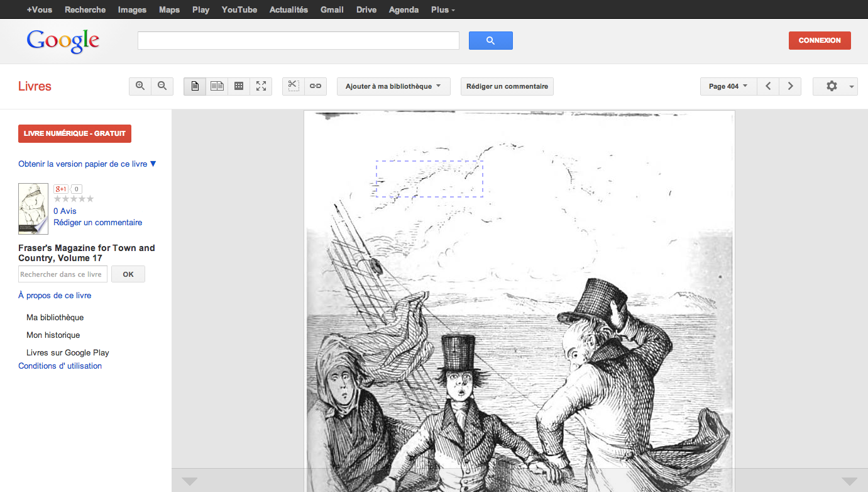Click the blue search button
868x492 pixels.
[491, 40]
